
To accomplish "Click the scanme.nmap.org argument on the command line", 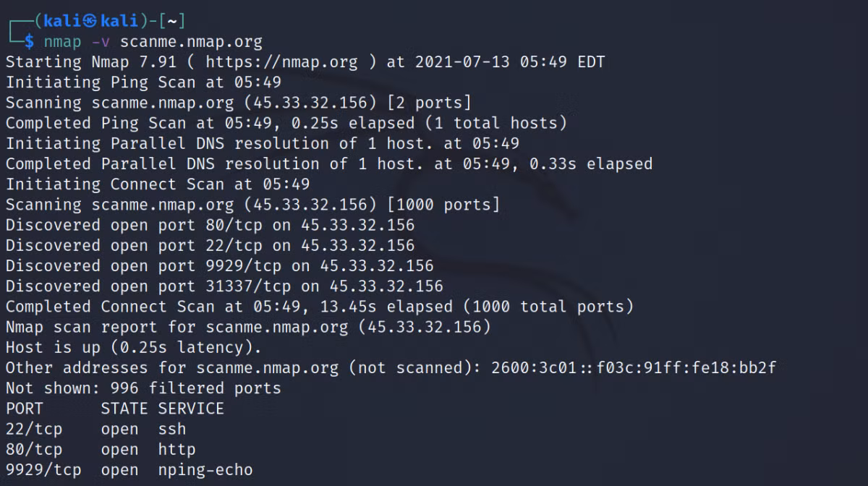I will pyautogui.click(x=191, y=42).
